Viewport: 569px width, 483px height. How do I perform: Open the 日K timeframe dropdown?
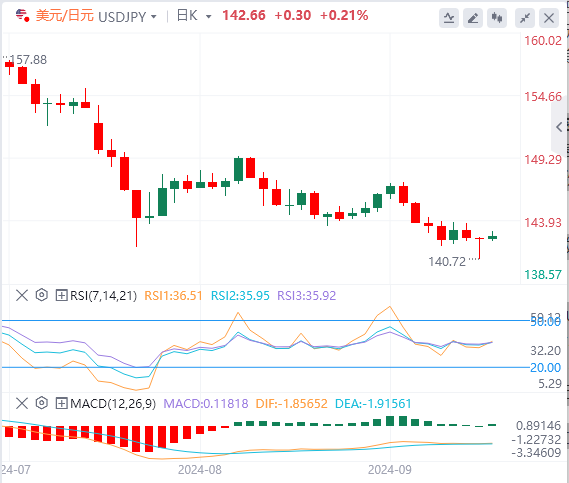(208, 17)
